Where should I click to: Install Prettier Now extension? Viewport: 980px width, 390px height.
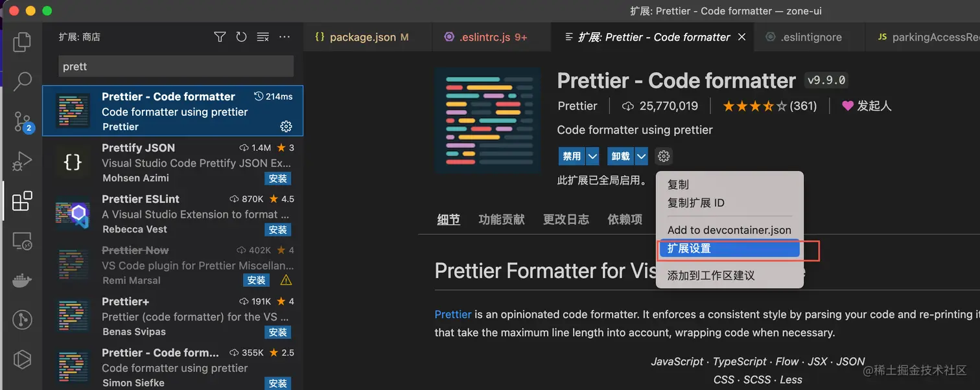pos(257,281)
